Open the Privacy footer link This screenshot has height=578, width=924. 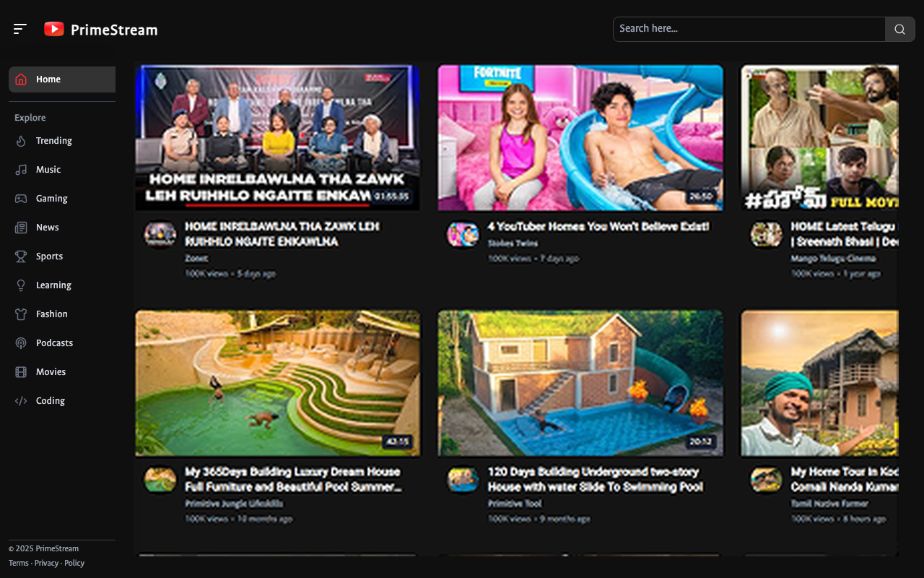click(x=46, y=563)
